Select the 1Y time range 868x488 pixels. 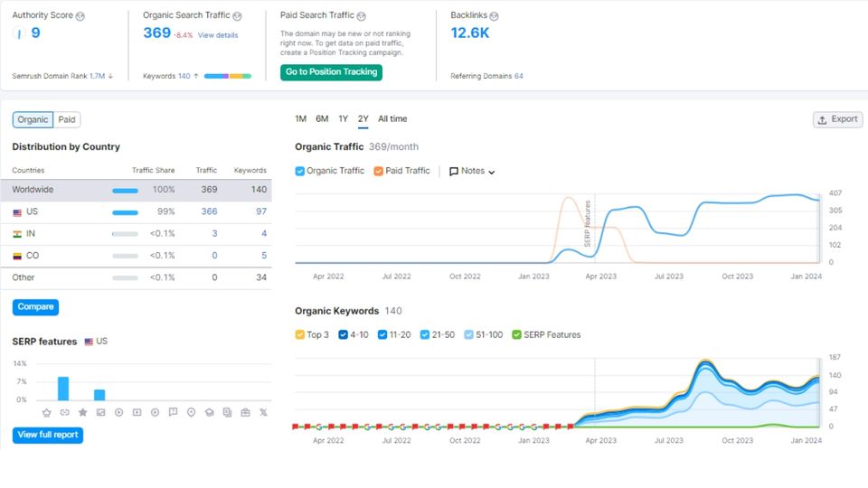(x=343, y=119)
